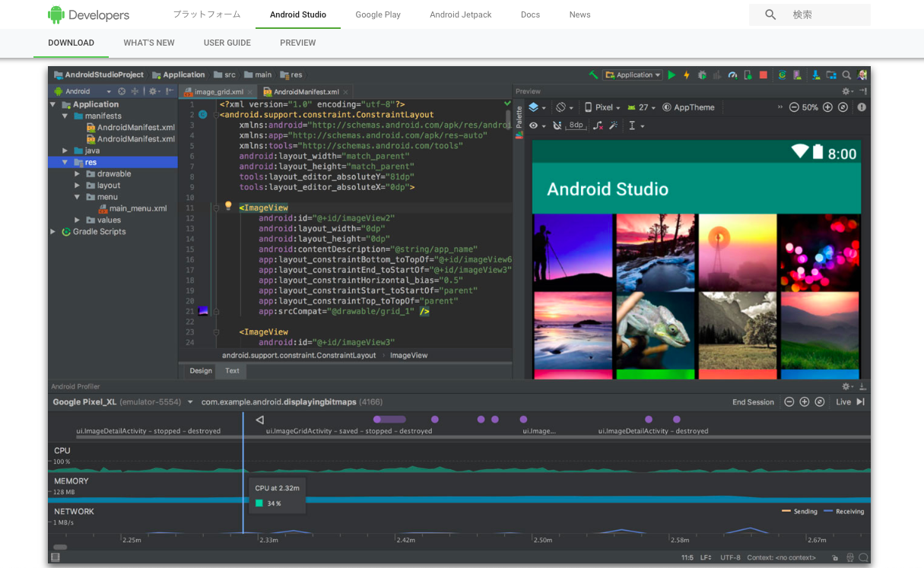Open the PREVIEW link
The height and width of the screenshot is (568, 924).
point(298,43)
